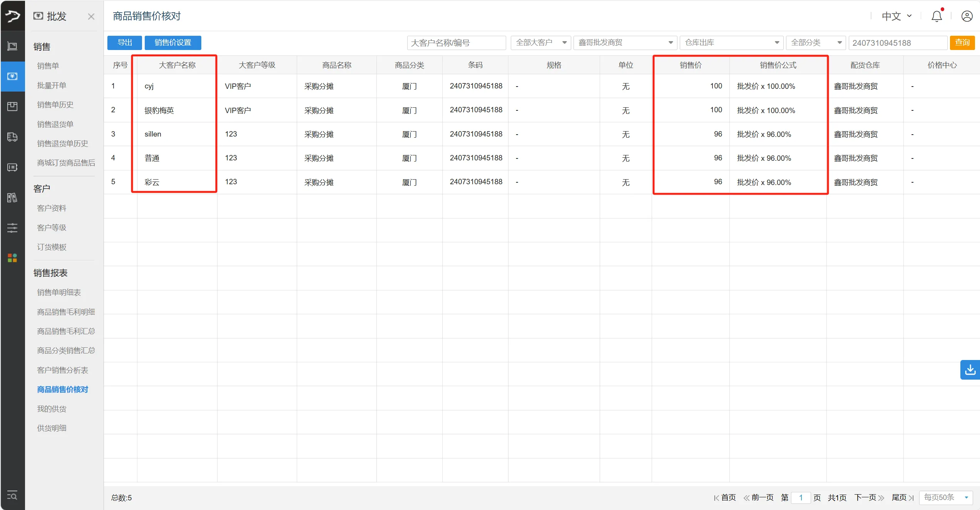Click the colorful apps grid icon
Screen dimensions: 980x510
click(12, 258)
